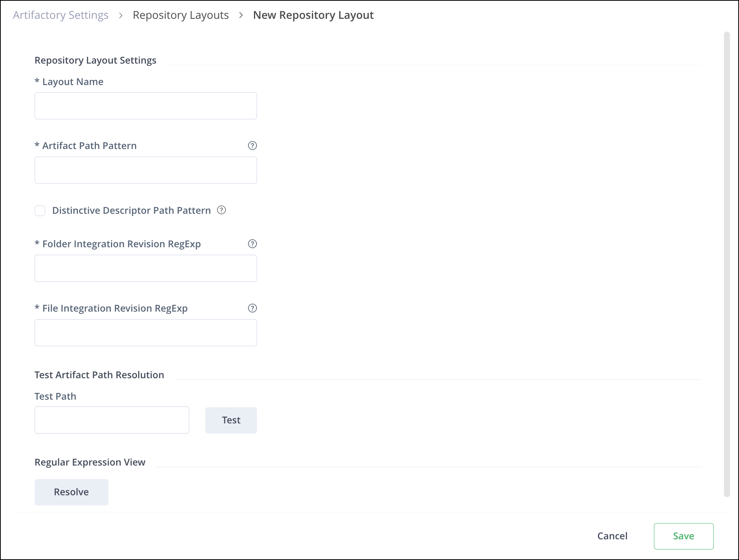Cancel the new repository layout
739x560 pixels.
pyautogui.click(x=612, y=536)
